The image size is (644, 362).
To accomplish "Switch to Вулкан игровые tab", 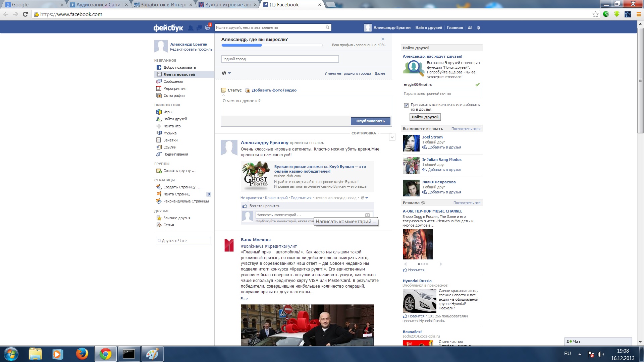I will click(x=227, y=5).
